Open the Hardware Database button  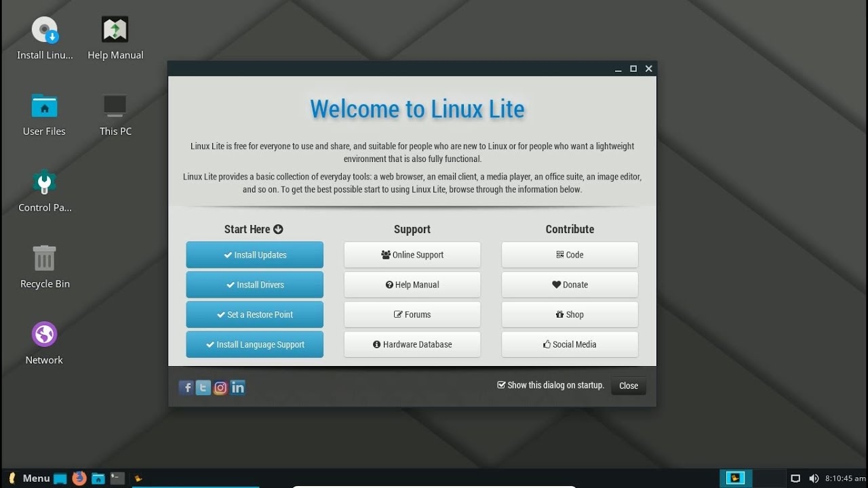412,344
